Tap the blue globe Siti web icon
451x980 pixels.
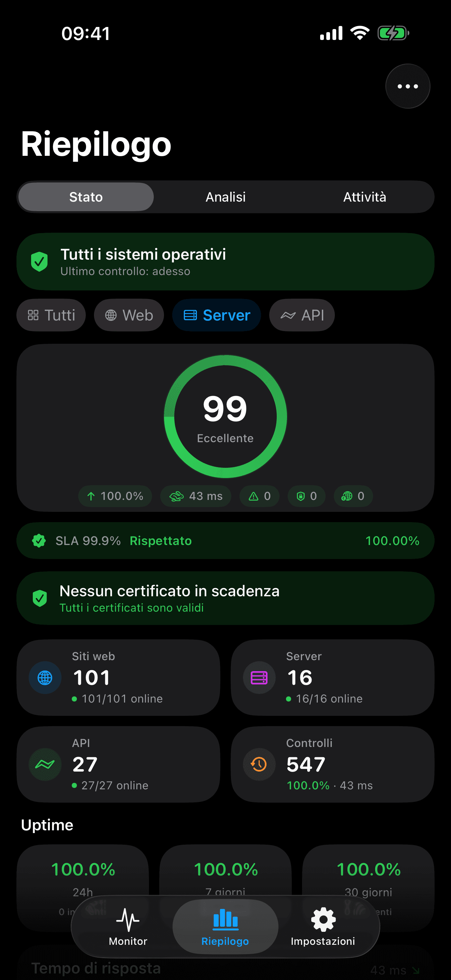(45, 678)
